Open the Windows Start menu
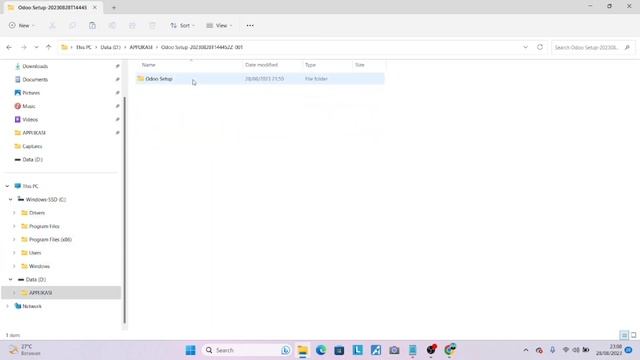 pos(191,350)
